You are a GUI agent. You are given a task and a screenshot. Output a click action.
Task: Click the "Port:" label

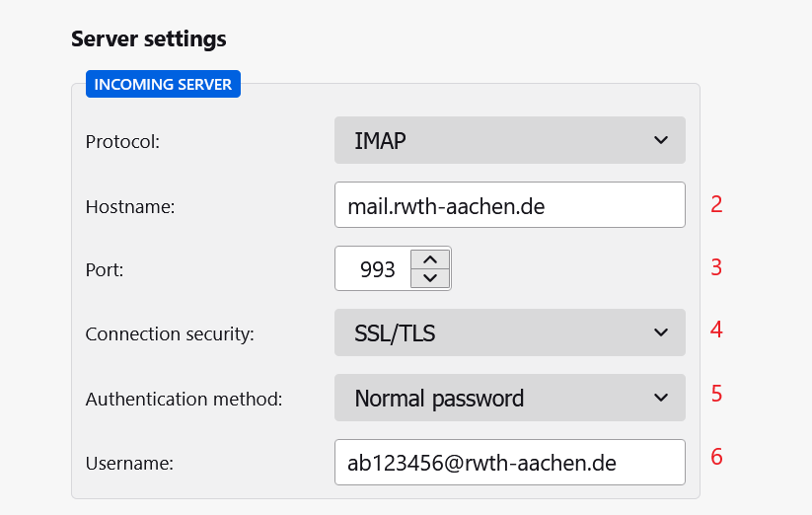105,270
